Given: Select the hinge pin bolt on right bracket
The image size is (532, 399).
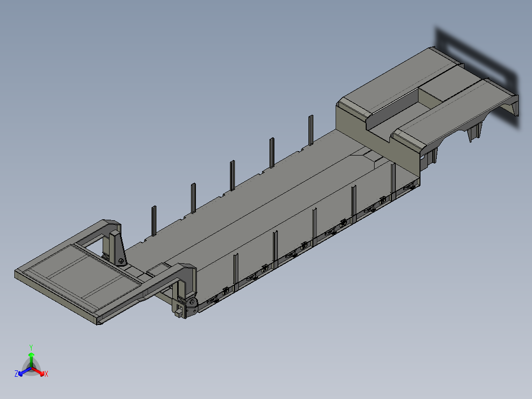Looking at the screenshot, I should 191,302.
